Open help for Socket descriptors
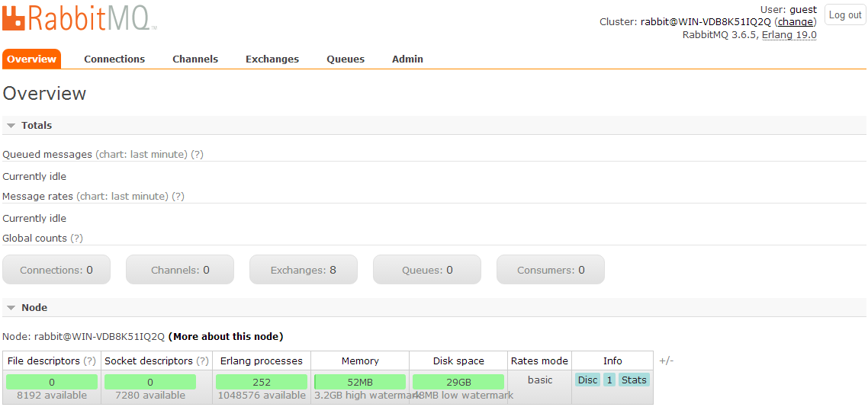The height and width of the screenshot is (407, 868). 203,361
